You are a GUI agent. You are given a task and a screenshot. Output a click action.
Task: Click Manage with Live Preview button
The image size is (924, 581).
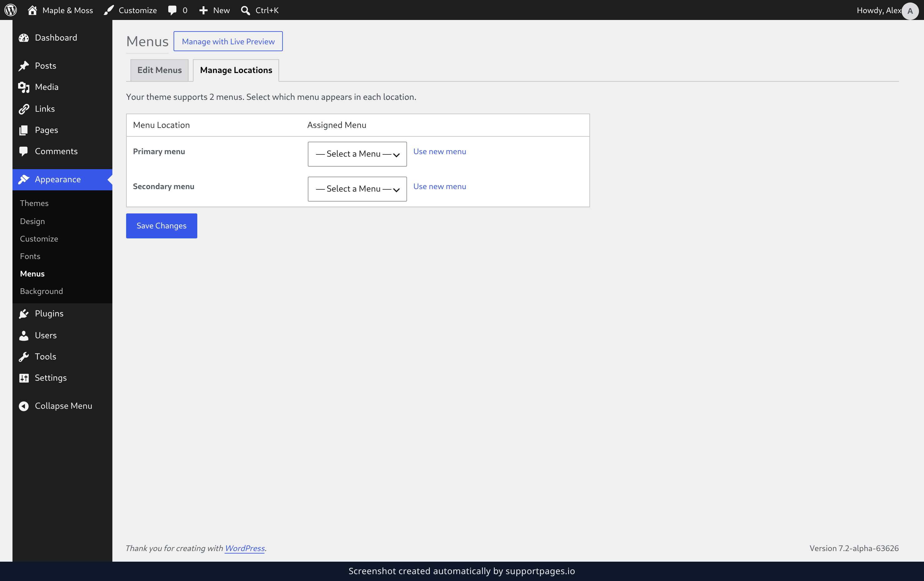[x=228, y=41]
